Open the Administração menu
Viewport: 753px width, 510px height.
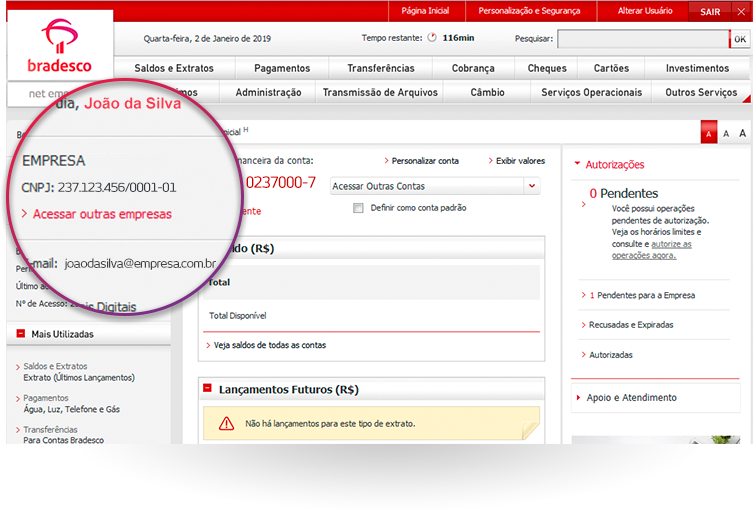(268, 92)
